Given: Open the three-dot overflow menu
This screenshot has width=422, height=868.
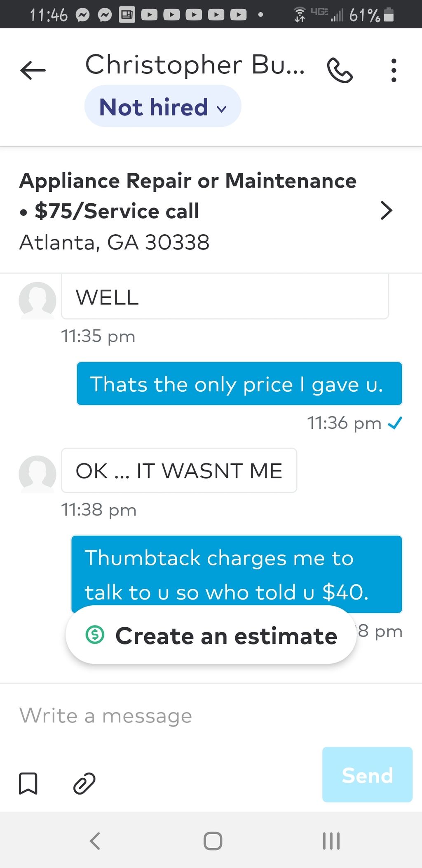Looking at the screenshot, I should (x=394, y=71).
